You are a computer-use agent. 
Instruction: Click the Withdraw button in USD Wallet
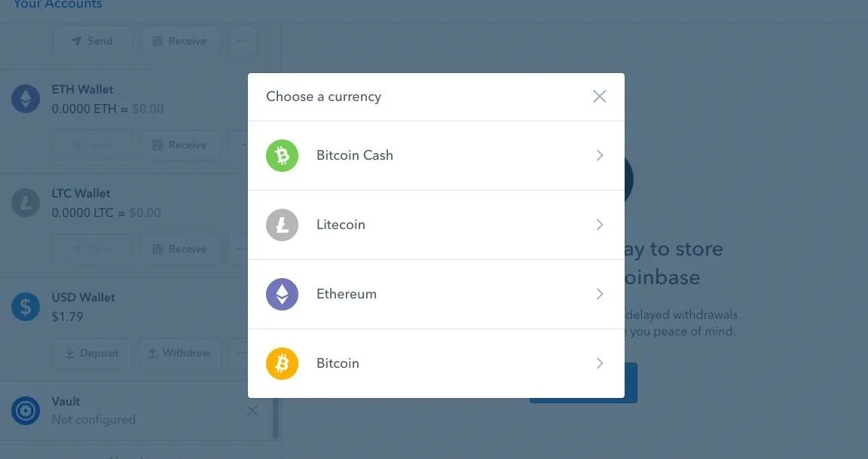point(180,353)
